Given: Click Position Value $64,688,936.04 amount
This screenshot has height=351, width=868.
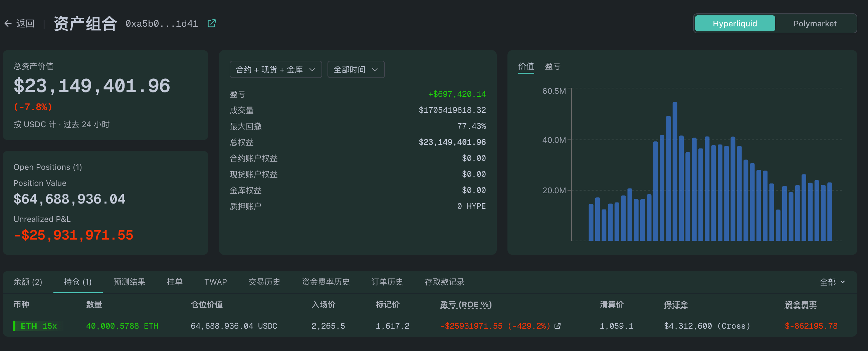Looking at the screenshot, I should point(69,199).
